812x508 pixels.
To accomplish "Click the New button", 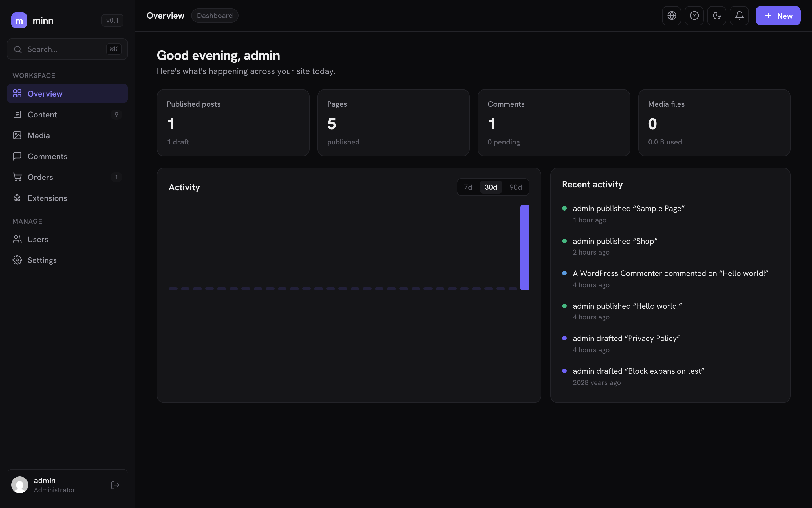I will tap(778, 16).
